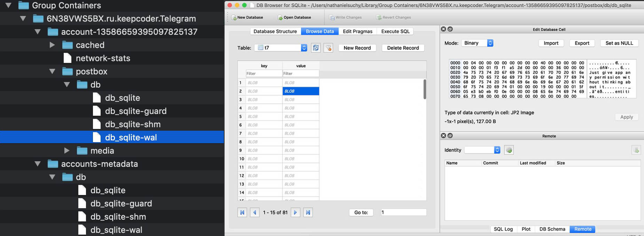The width and height of the screenshot is (644, 236).
Task: Click the Export button in cell editor
Action: (582, 43)
